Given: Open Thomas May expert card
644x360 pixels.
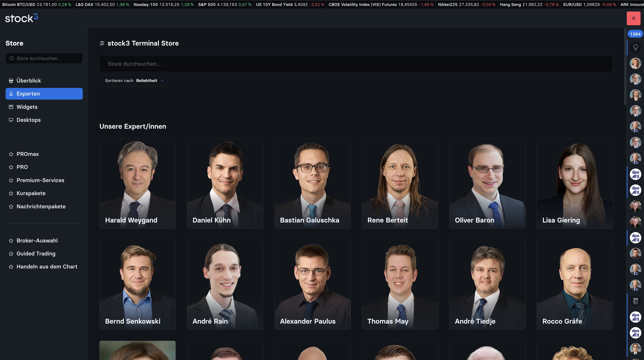Looking at the screenshot, I should coord(400,285).
